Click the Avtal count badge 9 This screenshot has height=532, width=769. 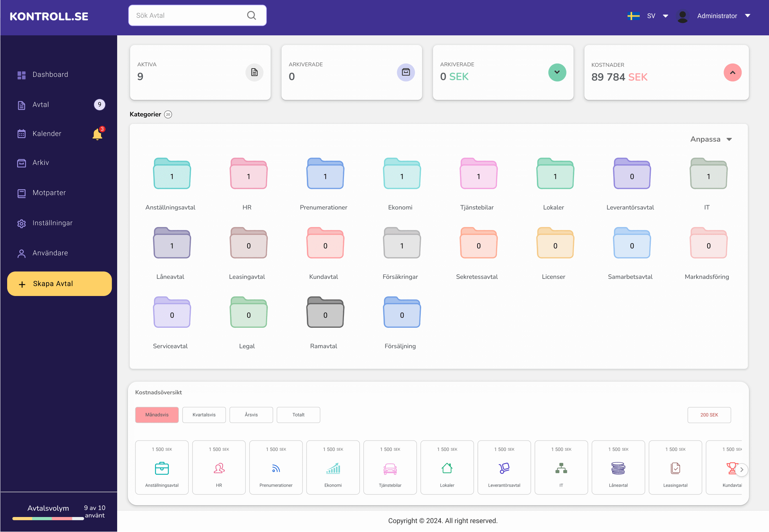pos(100,105)
